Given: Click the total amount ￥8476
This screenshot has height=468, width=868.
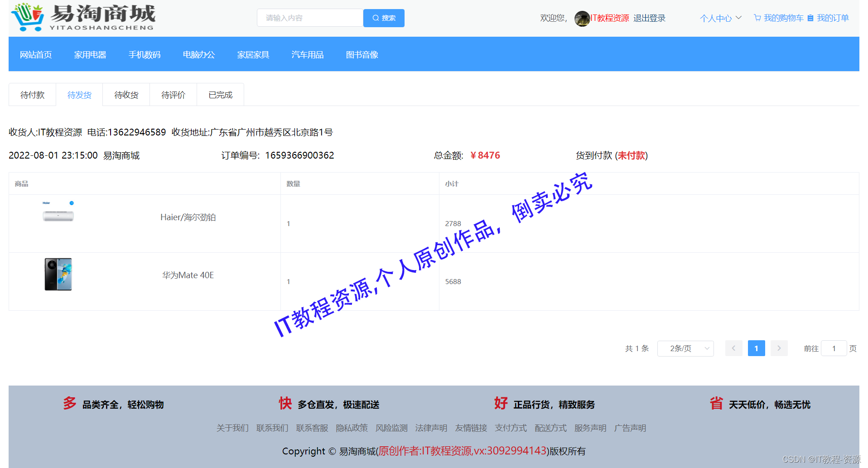Looking at the screenshot, I should pos(485,155).
